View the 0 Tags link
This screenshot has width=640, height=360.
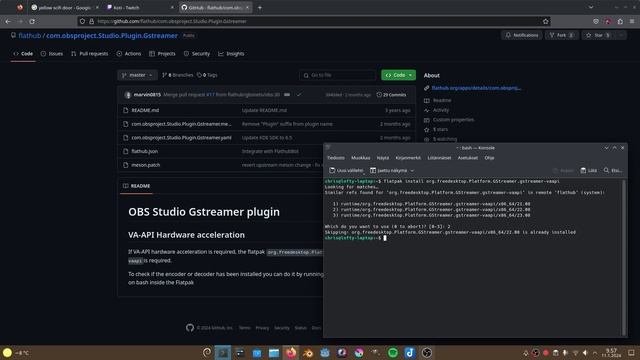(207, 75)
